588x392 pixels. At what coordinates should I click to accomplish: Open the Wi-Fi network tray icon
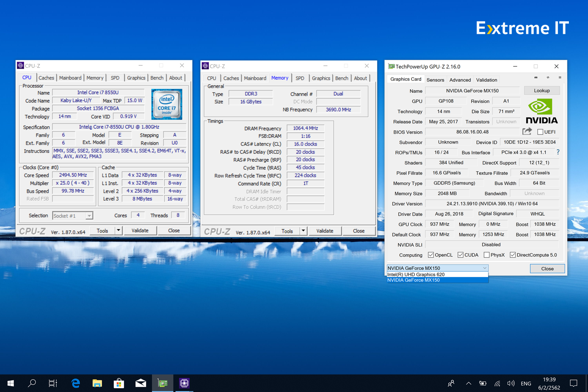pos(497,383)
